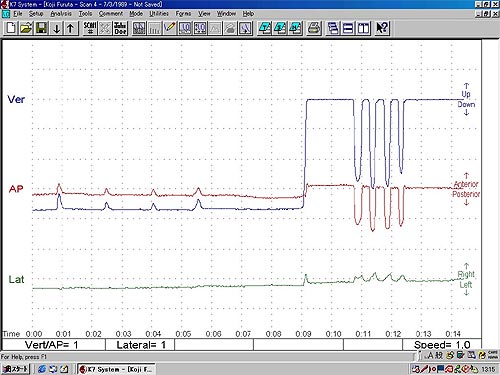Click the down arrow toolbar button
This screenshot has height=375, width=500.
57,28
